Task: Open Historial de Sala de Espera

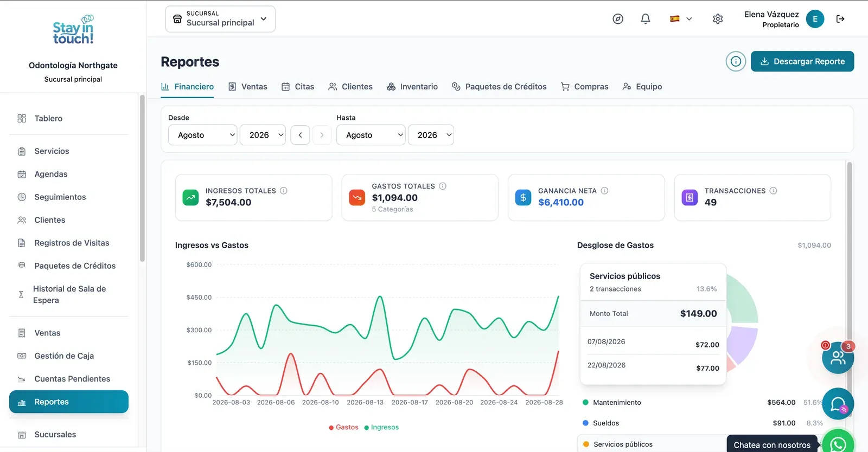Action: click(69, 294)
